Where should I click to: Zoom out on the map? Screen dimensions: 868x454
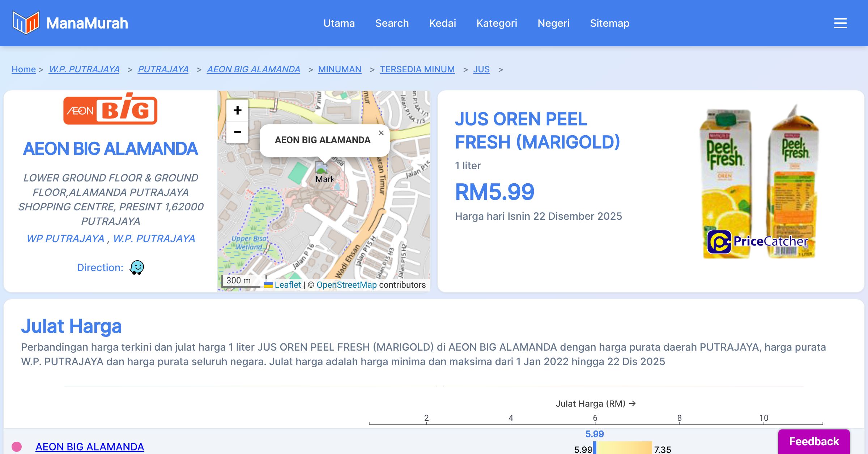pos(237,132)
